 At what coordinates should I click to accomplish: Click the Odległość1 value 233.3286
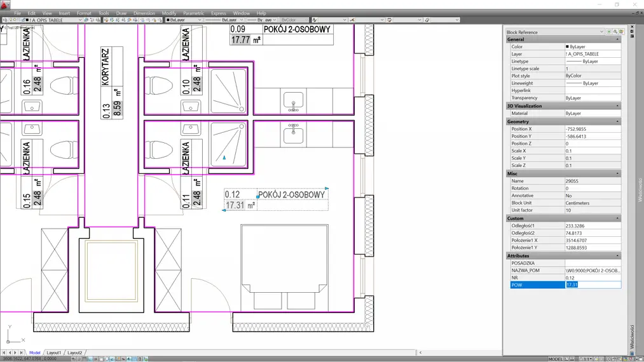click(593, 225)
